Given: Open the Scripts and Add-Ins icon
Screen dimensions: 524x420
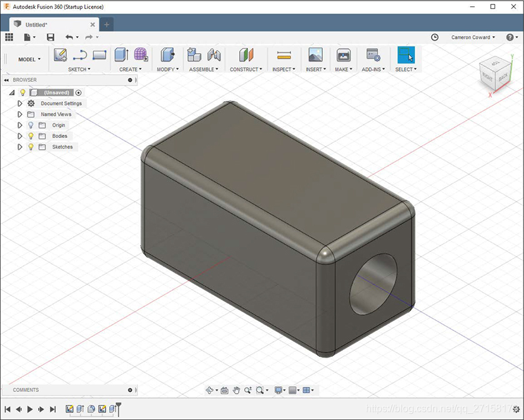Looking at the screenshot, I should pos(373,55).
